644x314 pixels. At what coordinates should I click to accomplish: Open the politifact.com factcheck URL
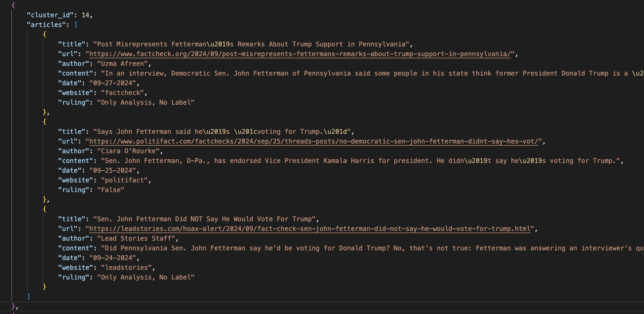click(x=313, y=141)
